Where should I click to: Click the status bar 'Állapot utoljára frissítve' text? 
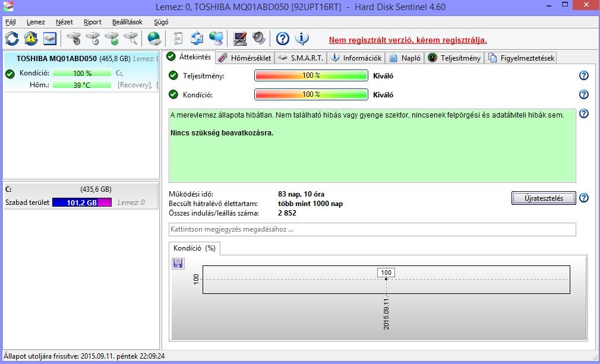84,356
